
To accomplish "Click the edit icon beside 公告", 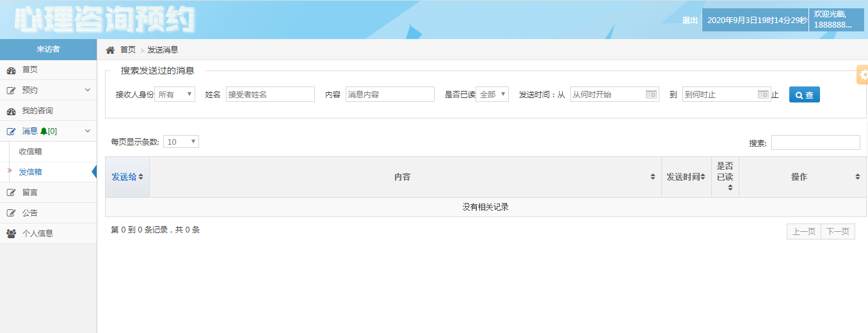I will pyautogui.click(x=11, y=213).
